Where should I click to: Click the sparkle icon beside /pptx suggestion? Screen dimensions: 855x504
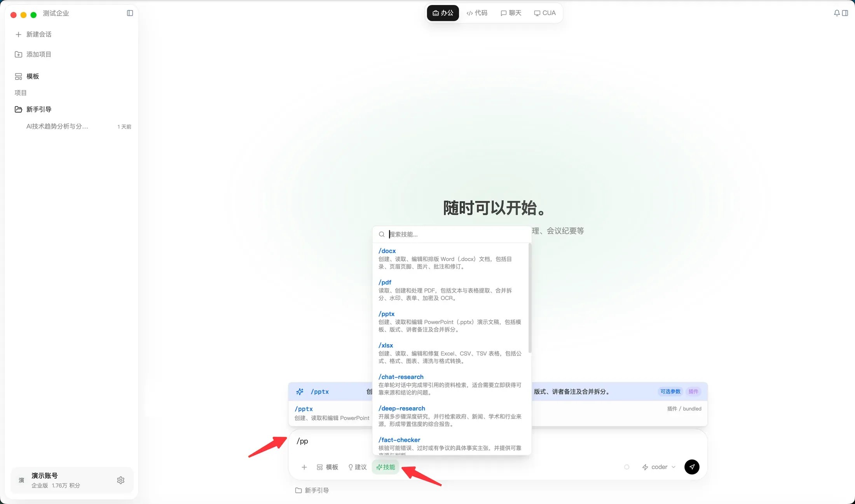(300, 392)
